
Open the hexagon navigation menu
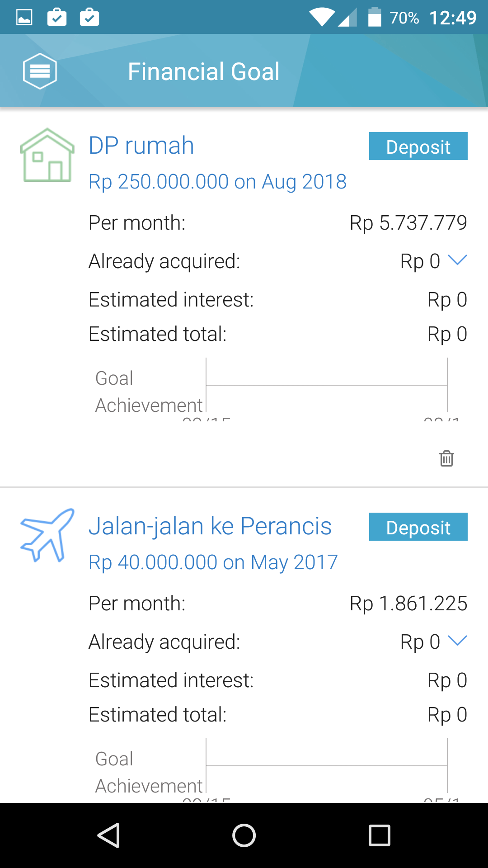tap(40, 71)
